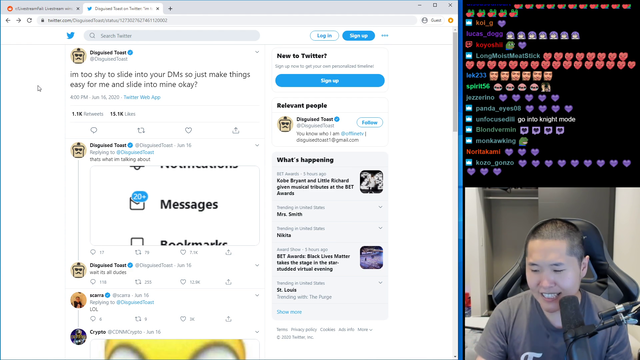Share the main tweet
The image size is (640, 360).
coord(236,130)
